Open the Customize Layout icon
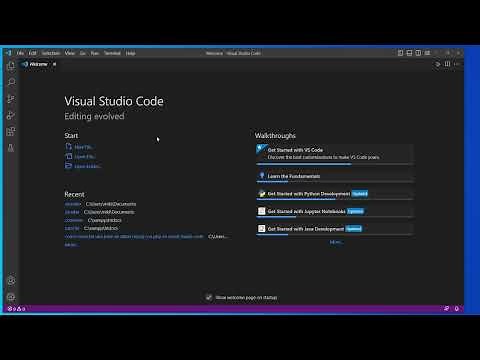 click(x=427, y=53)
